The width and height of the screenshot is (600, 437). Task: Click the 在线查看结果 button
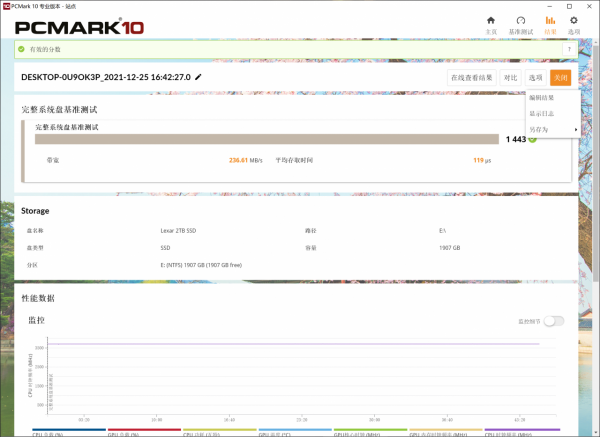470,77
